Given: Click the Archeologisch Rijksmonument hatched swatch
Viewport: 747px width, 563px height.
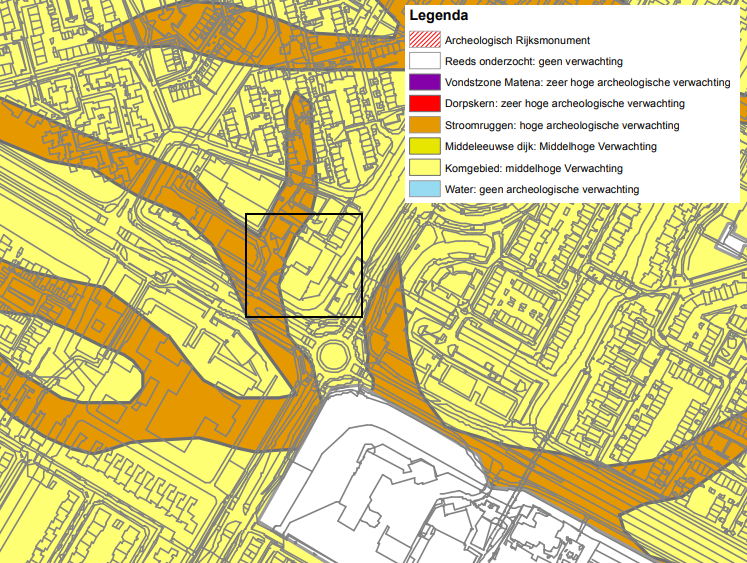Looking at the screenshot, I should pyautogui.click(x=424, y=40).
